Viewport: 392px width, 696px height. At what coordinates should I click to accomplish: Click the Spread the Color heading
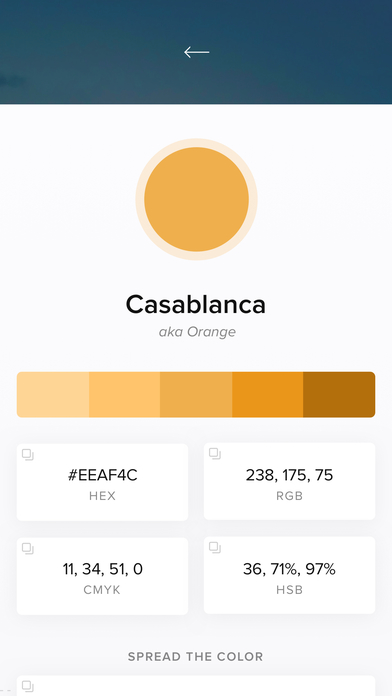click(x=196, y=656)
